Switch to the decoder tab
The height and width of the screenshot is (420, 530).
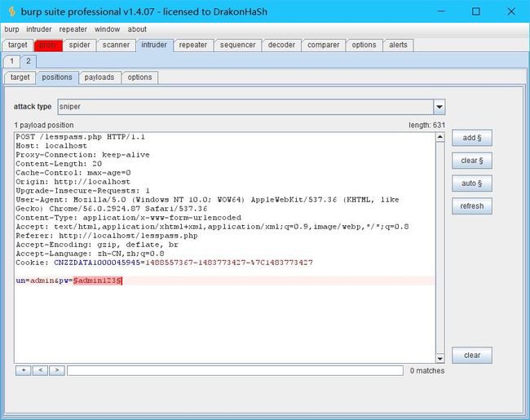[281, 45]
